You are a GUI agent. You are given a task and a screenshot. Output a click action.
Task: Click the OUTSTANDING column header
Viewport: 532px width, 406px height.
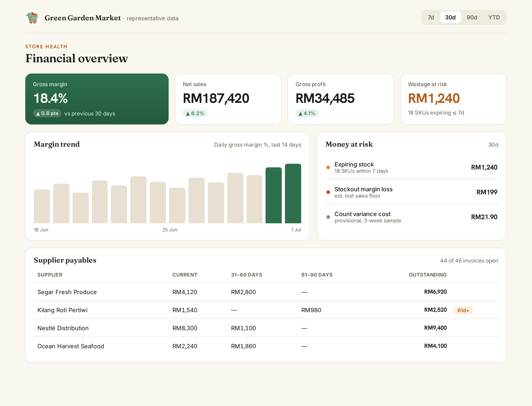[x=428, y=275]
